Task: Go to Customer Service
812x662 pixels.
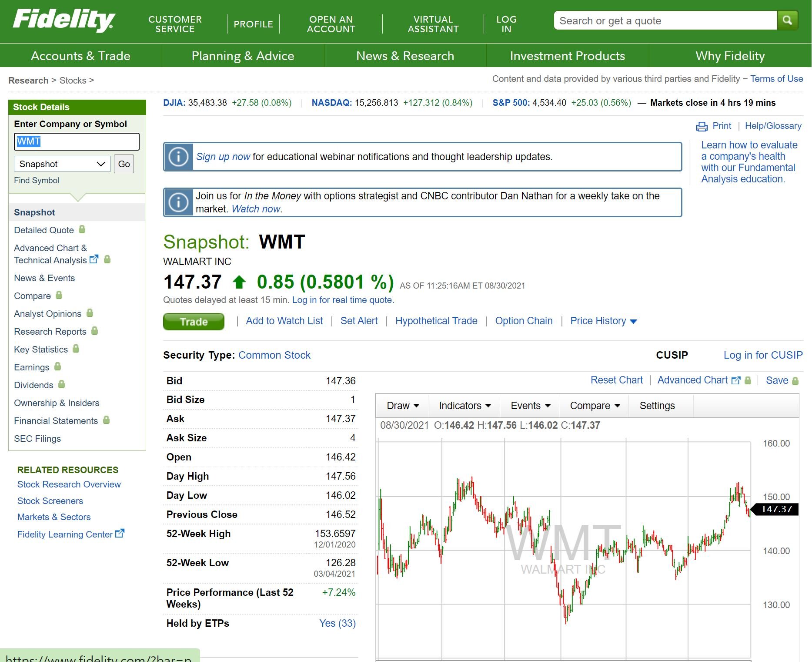Action: click(x=175, y=24)
